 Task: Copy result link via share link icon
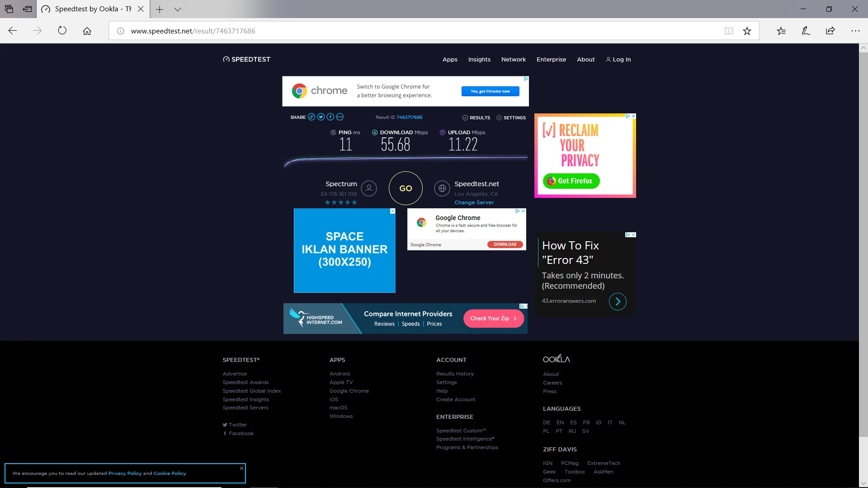tap(311, 117)
